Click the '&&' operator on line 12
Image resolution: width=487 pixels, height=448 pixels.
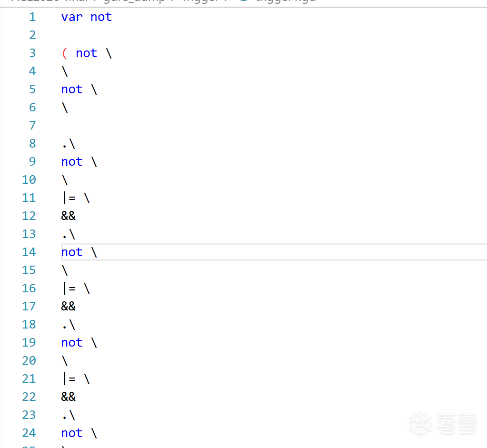pyautogui.click(x=69, y=216)
